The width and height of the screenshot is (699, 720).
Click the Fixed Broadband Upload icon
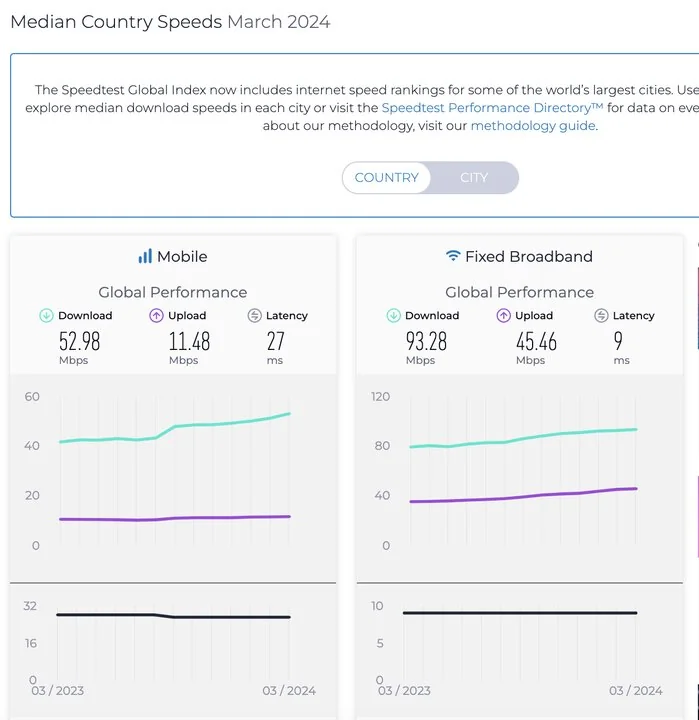pos(503,315)
